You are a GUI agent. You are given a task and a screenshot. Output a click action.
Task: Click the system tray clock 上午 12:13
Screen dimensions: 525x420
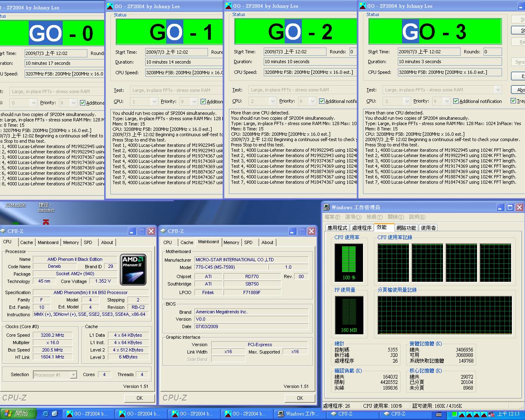[509, 414]
